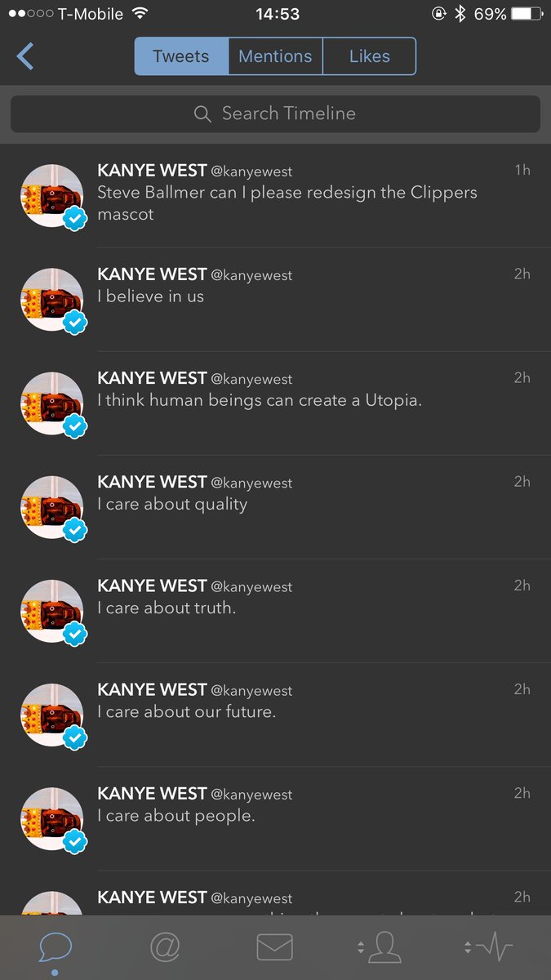Image resolution: width=551 pixels, height=980 pixels.
Task: Switch to the Mentions segment
Action: [275, 56]
